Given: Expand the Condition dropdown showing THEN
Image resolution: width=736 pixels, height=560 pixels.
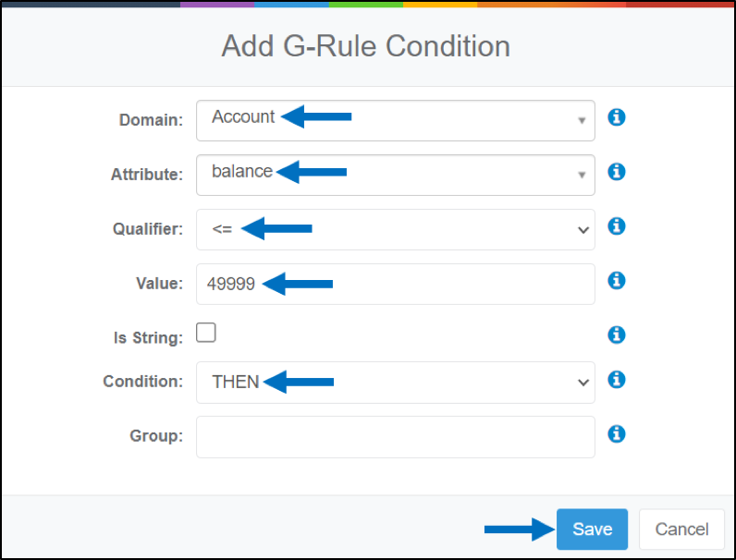Looking at the screenshot, I should [395, 383].
